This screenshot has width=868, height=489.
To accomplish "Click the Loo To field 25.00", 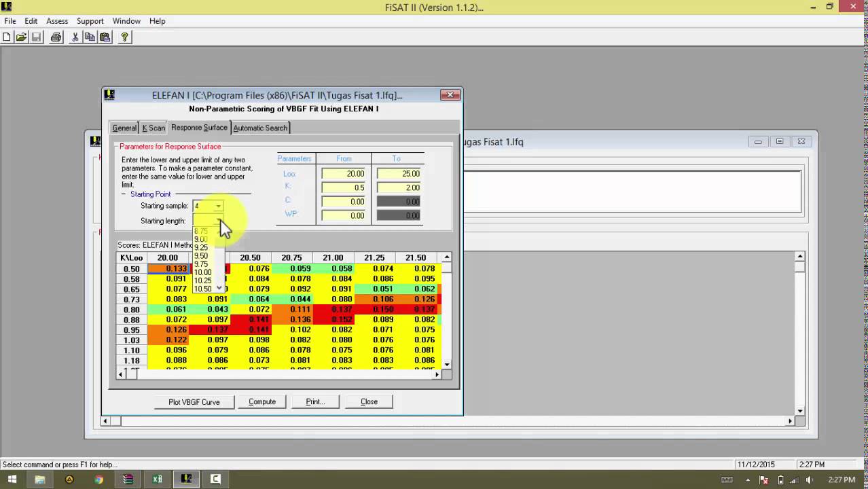I will click(399, 174).
